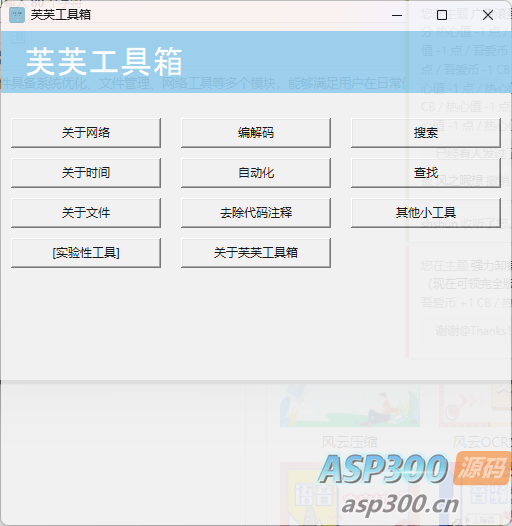Click the 芙芙工具箱 title bar text
The image size is (512, 526).
click(x=61, y=15)
